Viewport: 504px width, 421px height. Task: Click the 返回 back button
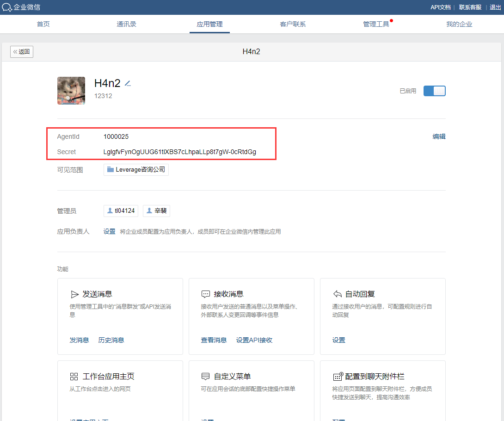(x=22, y=52)
